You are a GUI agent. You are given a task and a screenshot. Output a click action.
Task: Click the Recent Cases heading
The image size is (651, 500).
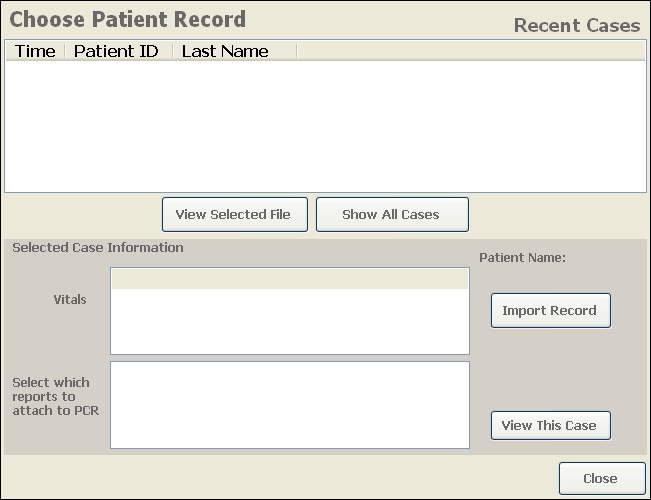(577, 25)
